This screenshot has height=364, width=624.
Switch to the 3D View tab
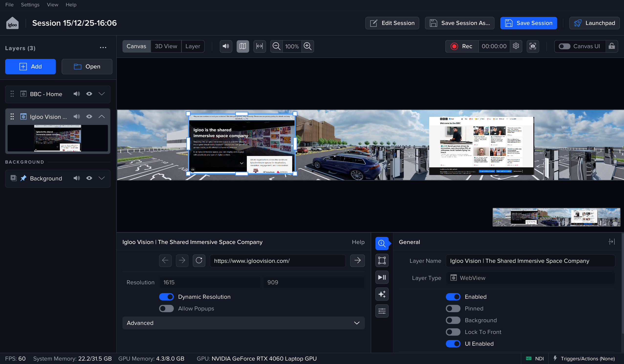point(166,46)
